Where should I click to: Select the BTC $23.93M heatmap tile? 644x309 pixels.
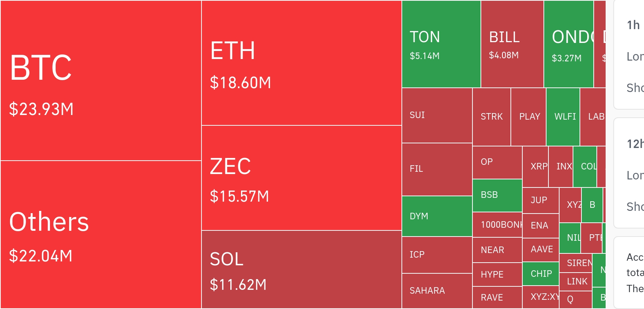tap(101, 81)
